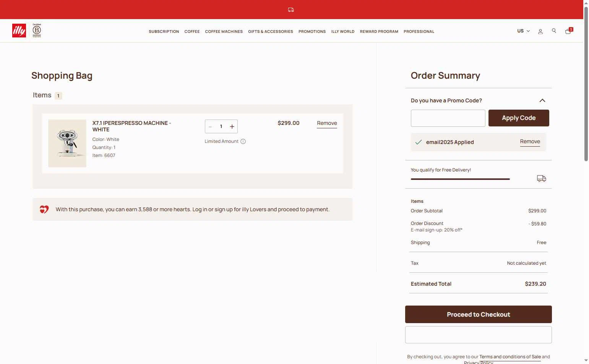Click the email2025 Applied checkmark

(419, 142)
